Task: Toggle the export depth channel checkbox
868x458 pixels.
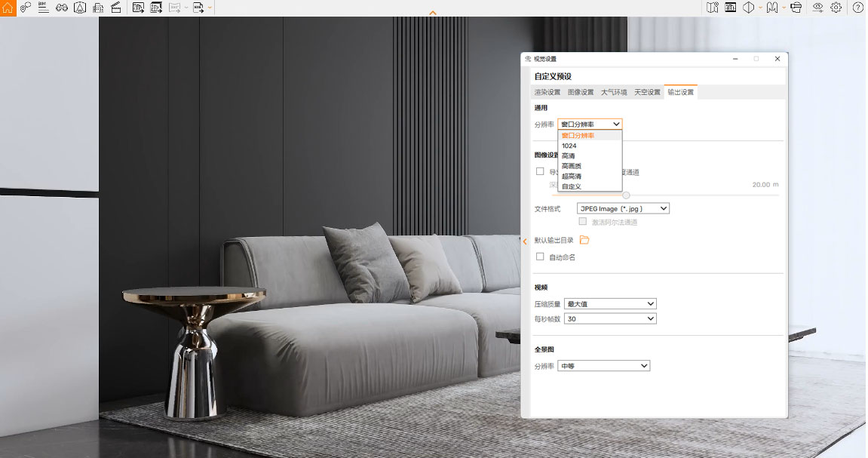Action: [540, 172]
